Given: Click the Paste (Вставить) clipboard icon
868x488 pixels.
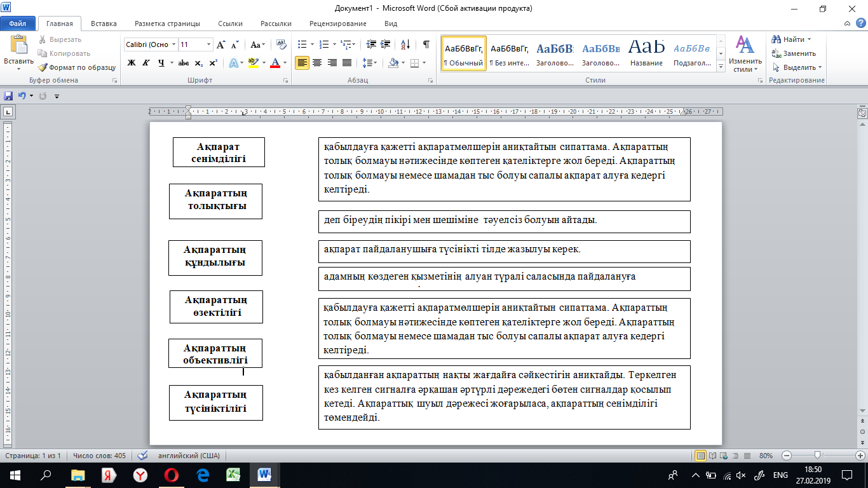Looking at the screenshot, I should click(x=18, y=44).
